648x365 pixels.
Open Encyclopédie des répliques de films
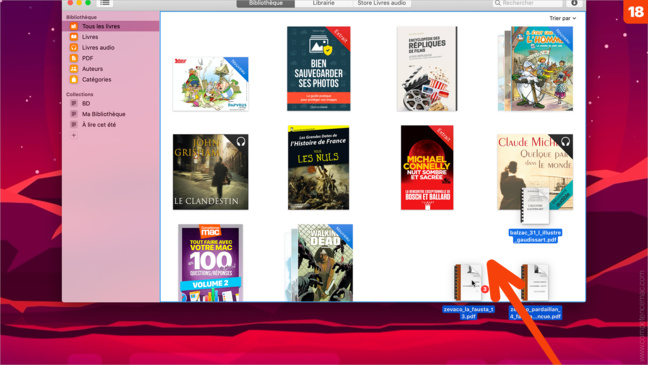coord(427,69)
